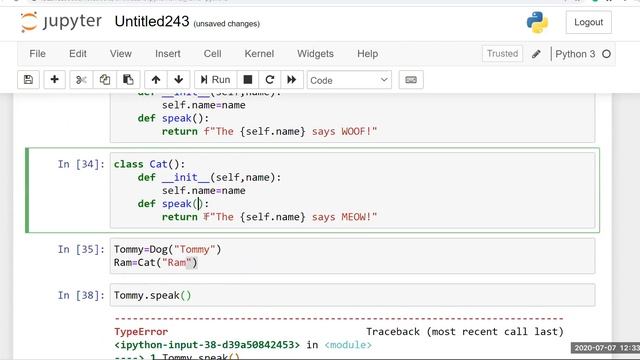Restart kernel and run all cells
The width and height of the screenshot is (640, 360).
[291, 80]
